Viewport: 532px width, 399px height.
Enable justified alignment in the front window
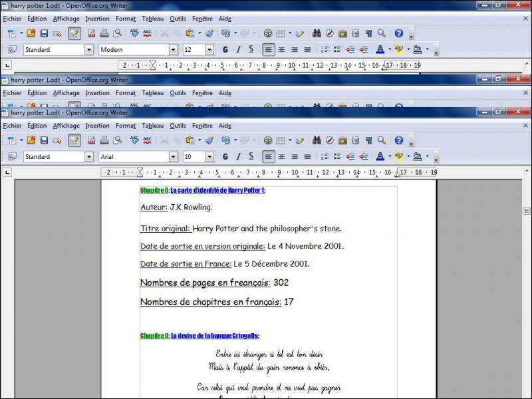point(307,157)
